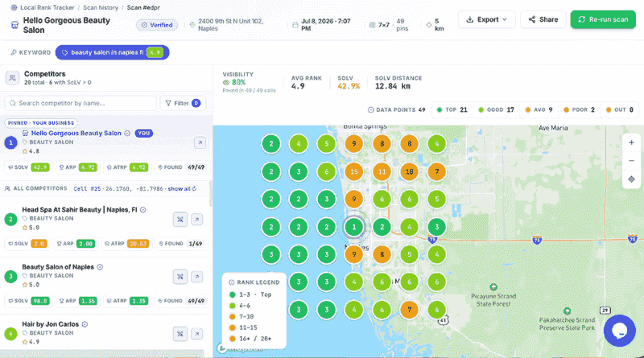644x358 pixels.
Task: Filter by POOR 2 data points
Action: pyautogui.click(x=579, y=109)
